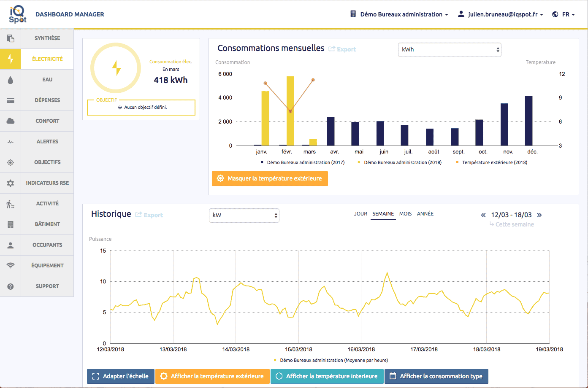Open Indicateurs RSE gear icon

[11, 183]
